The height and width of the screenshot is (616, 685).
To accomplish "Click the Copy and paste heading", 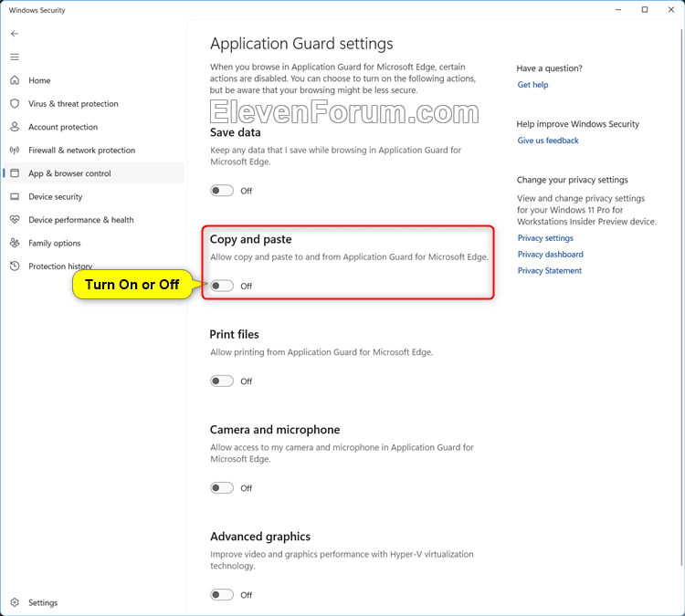I will coord(251,239).
